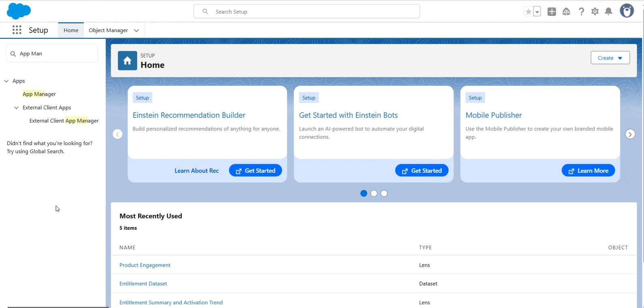
Task: Open the Setup gear icon
Action: pos(595,12)
